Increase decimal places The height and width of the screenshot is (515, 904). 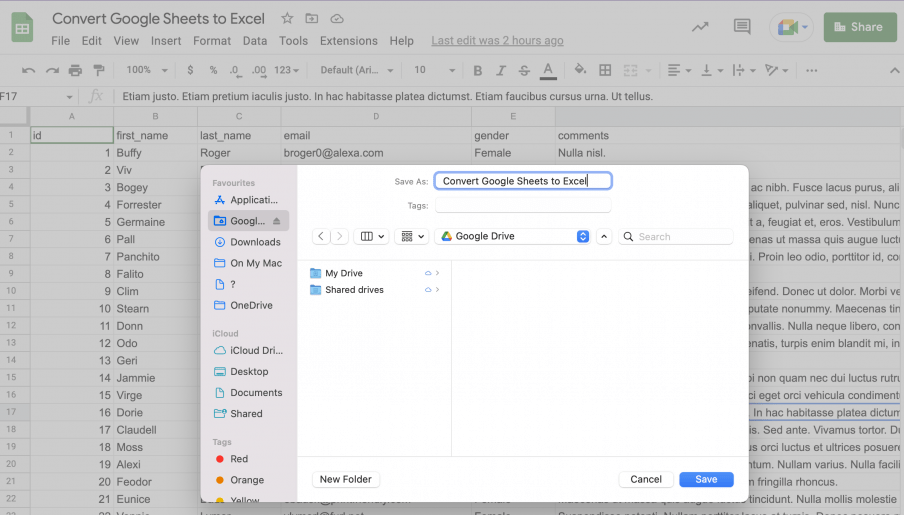coord(259,70)
